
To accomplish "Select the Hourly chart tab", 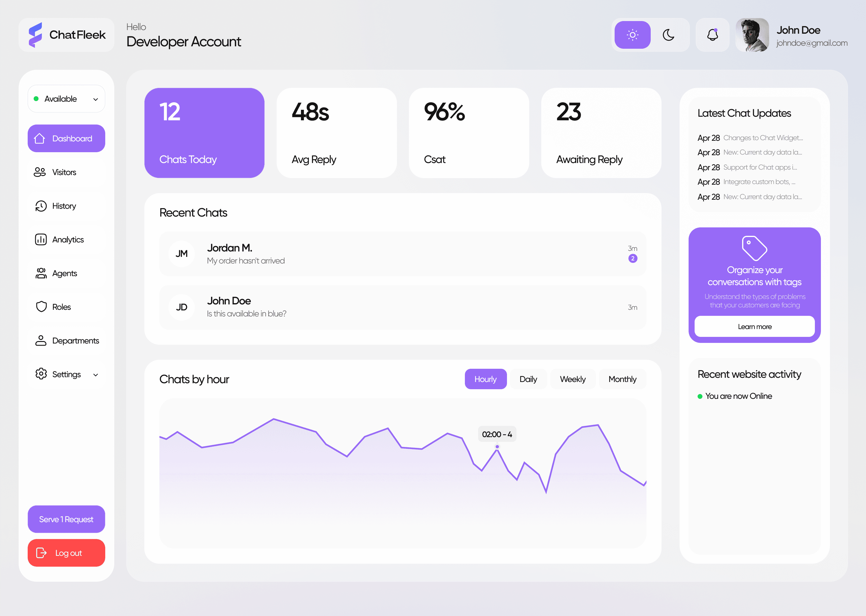I will pyautogui.click(x=486, y=379).
